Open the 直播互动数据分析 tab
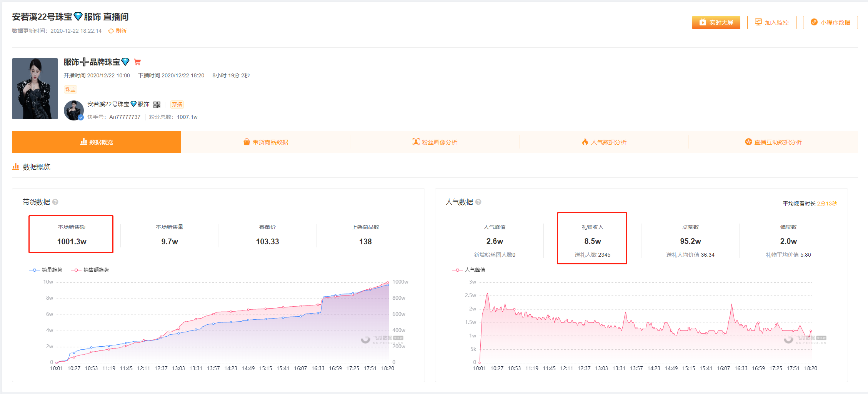 773,142
